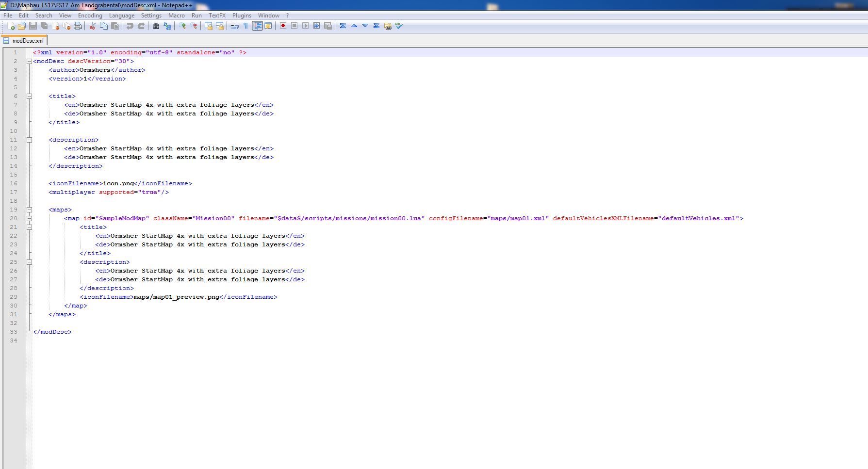Screen dimensions: 868x469
Task: Click the New file icon
Action: (11, 26)
